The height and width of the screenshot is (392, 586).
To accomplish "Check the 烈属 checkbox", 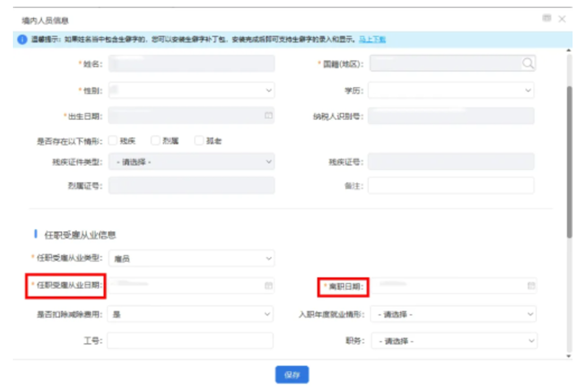I will [x=156, y=141].
